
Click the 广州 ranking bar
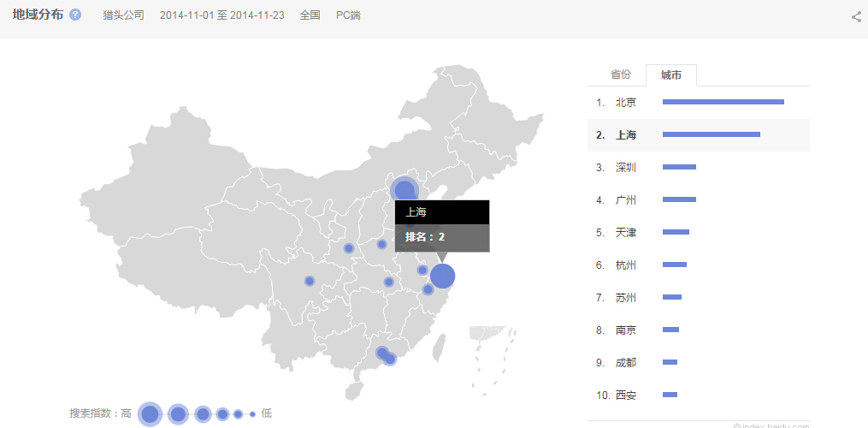[x=679, y=199]
